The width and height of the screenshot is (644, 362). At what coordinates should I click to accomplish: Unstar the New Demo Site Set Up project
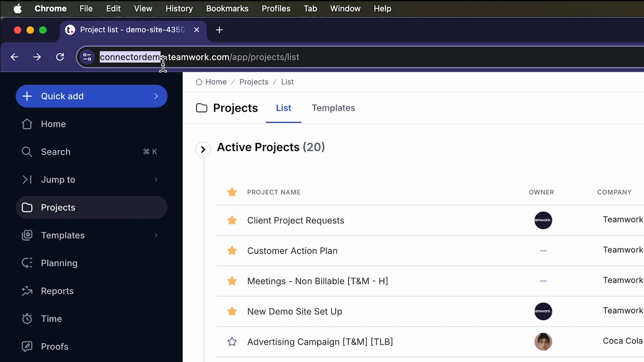pos(232,311)
